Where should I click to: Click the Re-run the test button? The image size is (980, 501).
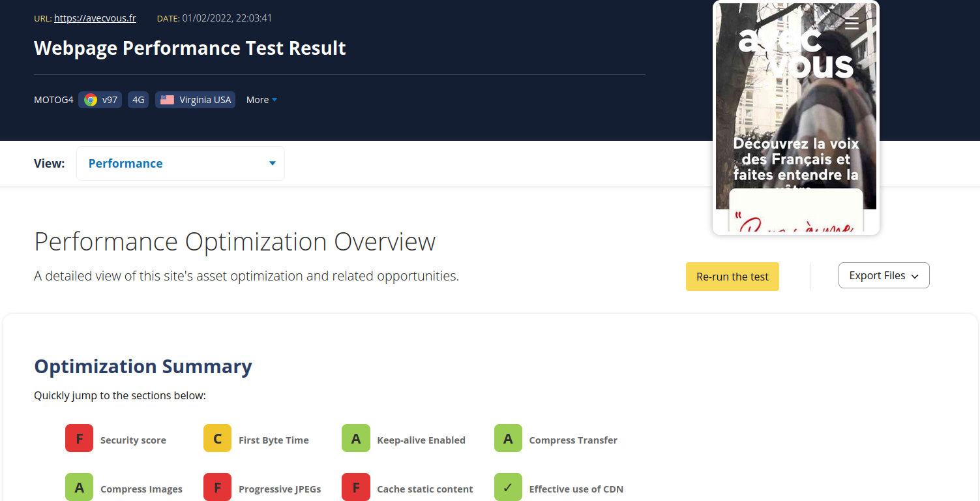pyautogui.click(x=732, y=276)
